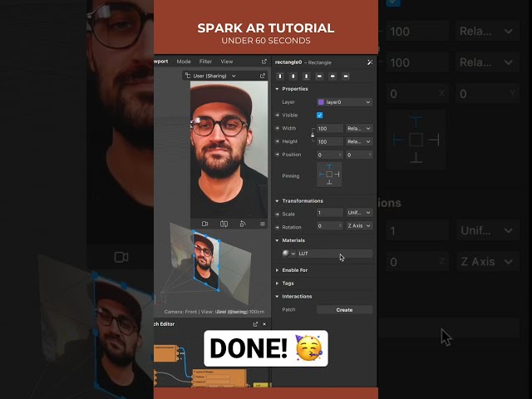This screenshot has width=532, height=399.
Task: Click the LUT material field
Action: (335, 254)
